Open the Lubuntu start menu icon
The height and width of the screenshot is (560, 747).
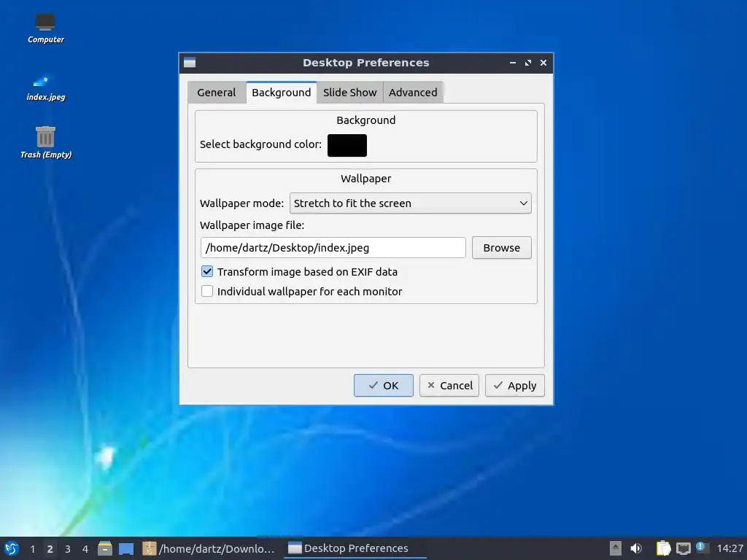pos(12,548)
